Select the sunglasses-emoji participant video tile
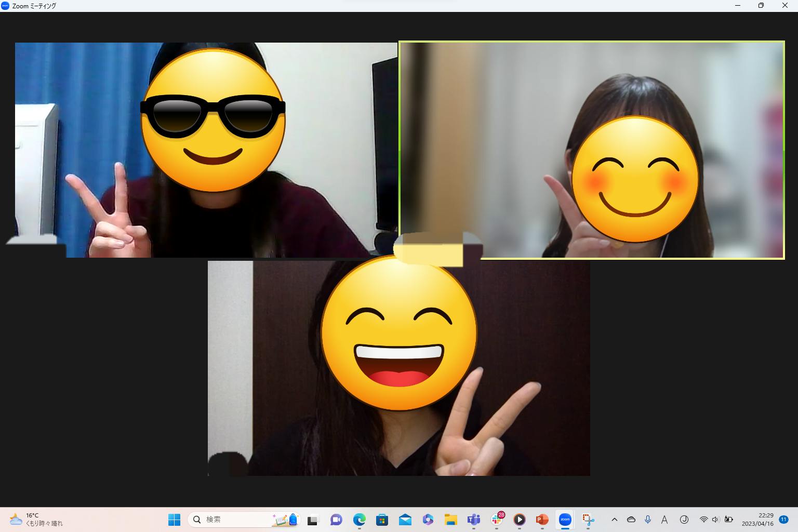The height and width of the screenshot is (532, 798). pyautogui.click(x=206, y=150)
